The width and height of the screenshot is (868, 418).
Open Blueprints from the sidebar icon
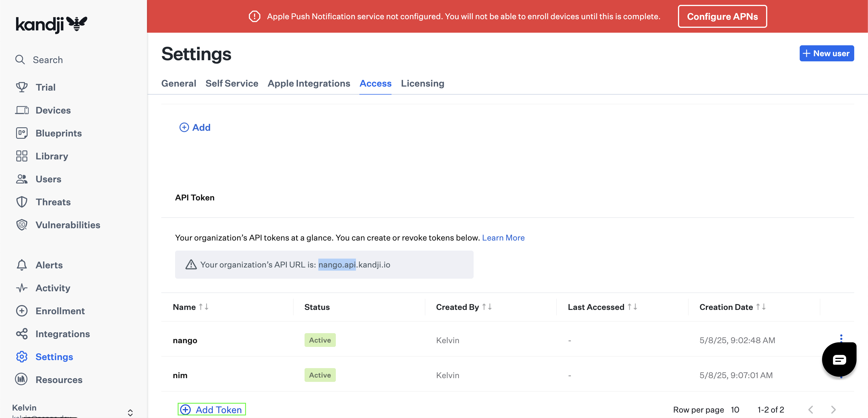pos(22,133)
